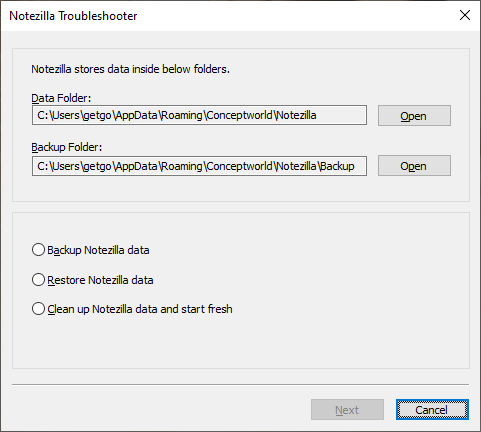Viewport: 481px width, 432px height.
Task: Open the Data Folder location
Action: (x=414, y=116)
